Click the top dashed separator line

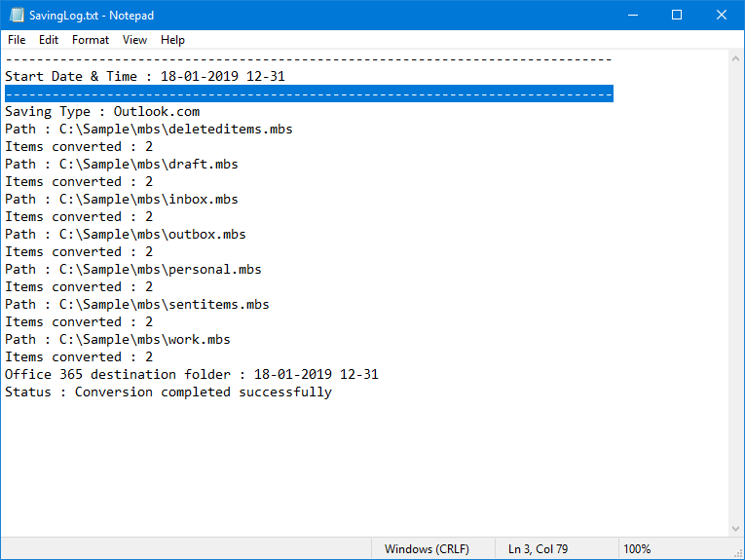pyautogui.click(x=309, y=59)
